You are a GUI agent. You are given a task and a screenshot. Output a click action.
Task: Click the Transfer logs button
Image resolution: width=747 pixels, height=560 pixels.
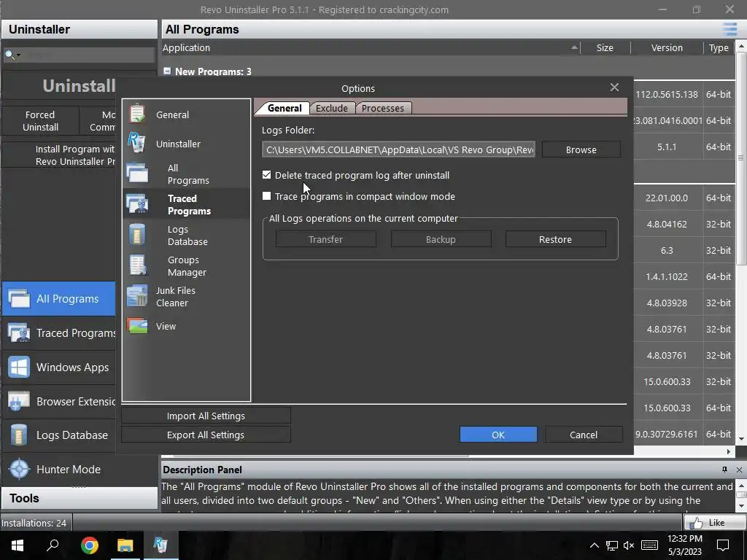pyautogui.click(x=325, y=239)
